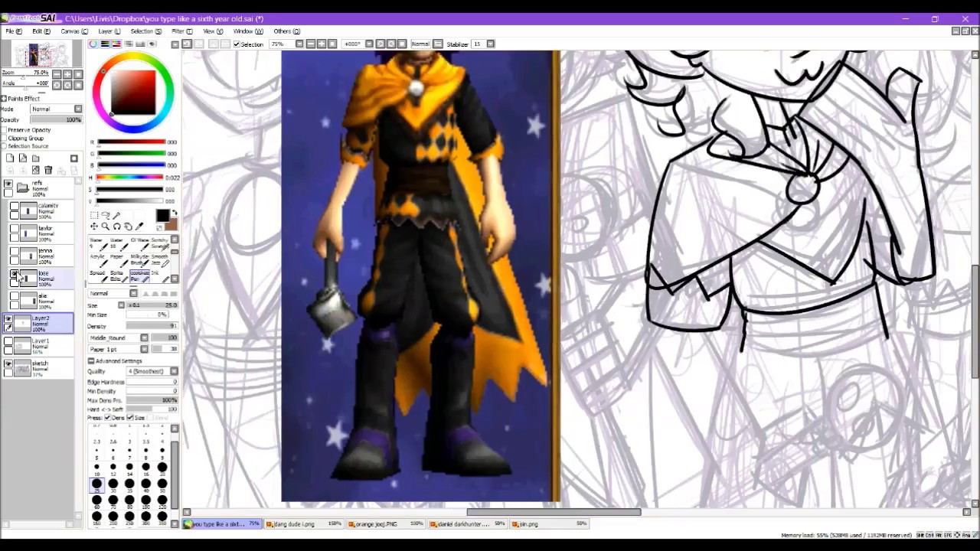
Task: Delete the selected layer with trash icon
Action: pos(48,170)
